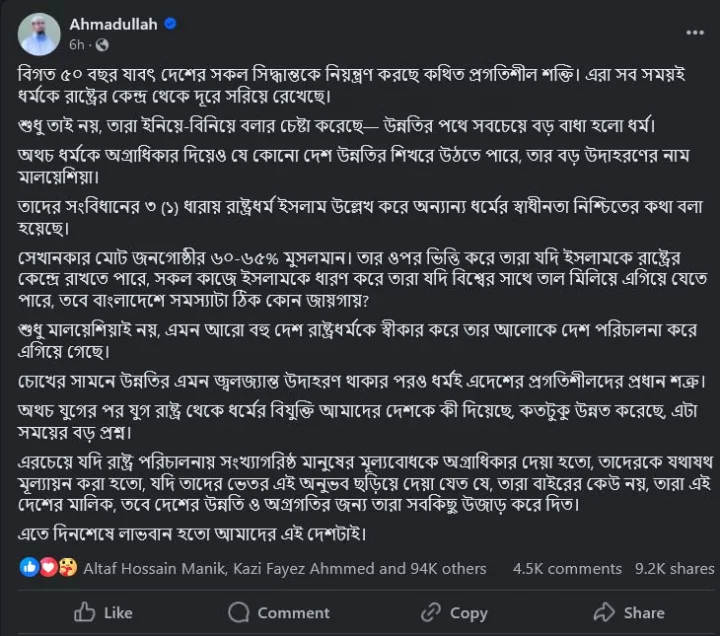Click the Comment speech bubble icon
Screen dimensions: 720x636
click(x=238, y=612)
